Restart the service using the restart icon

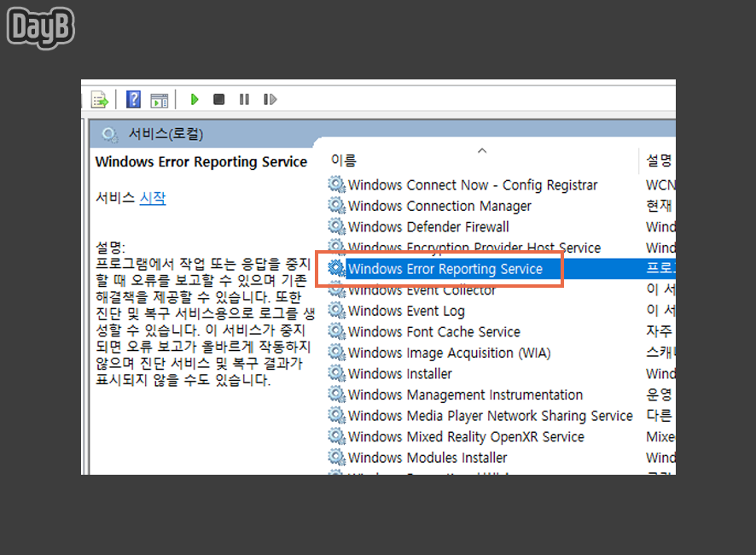pyautogui.click(x=270, y=99)
